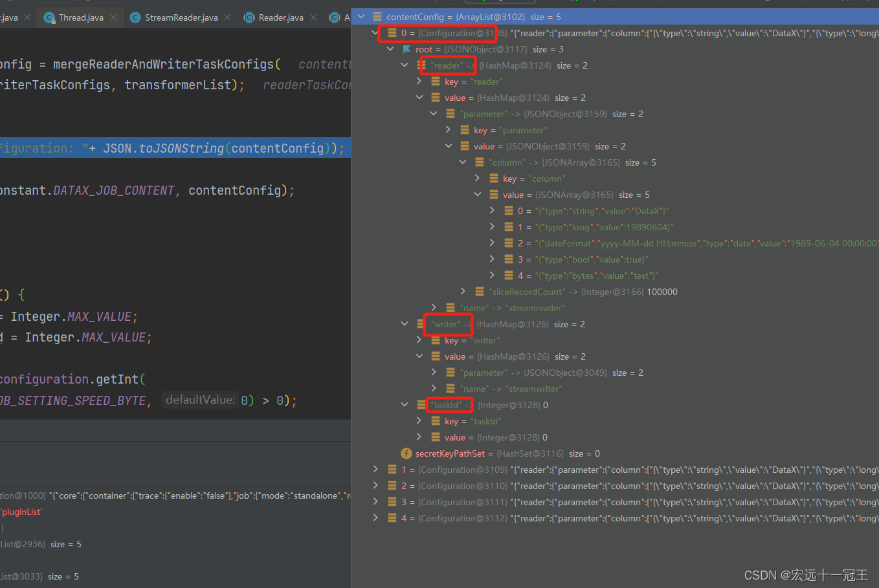Collapse the 0 = Configuration@3108 node
Viewport: 879px width, 588px height.
[x=375, y=33]
